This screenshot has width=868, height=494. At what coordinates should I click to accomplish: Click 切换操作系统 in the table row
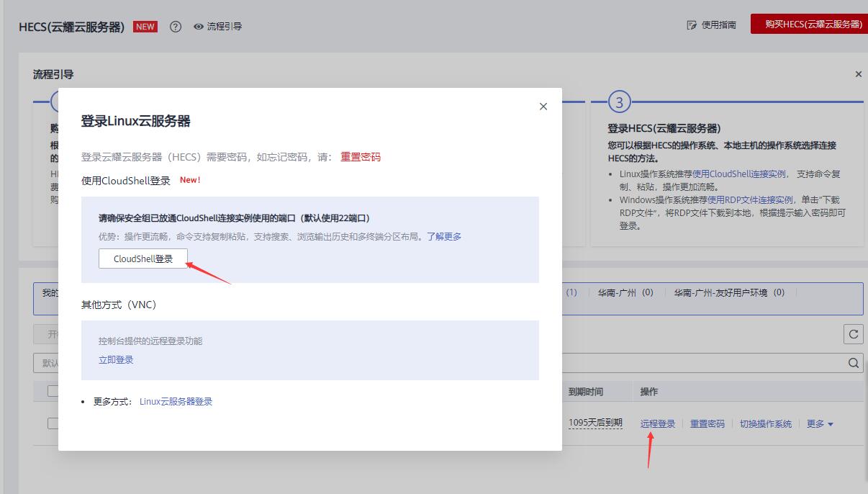coord(766,424)
